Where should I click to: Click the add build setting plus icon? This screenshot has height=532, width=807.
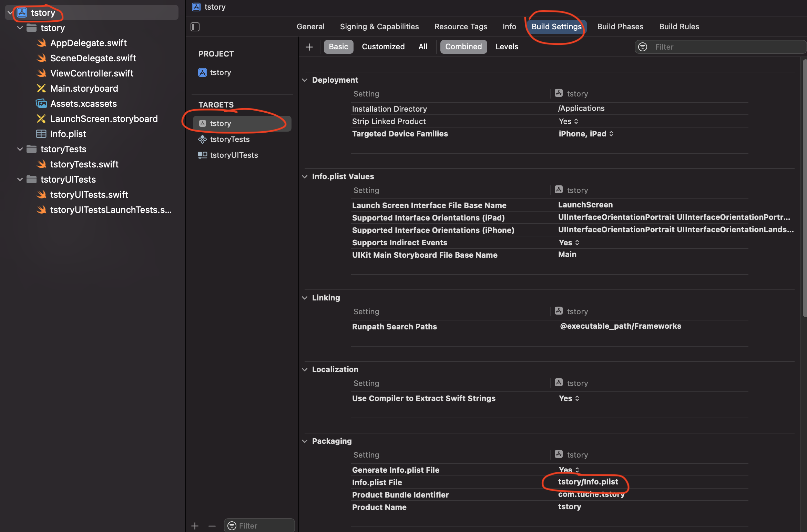point(309,47)
